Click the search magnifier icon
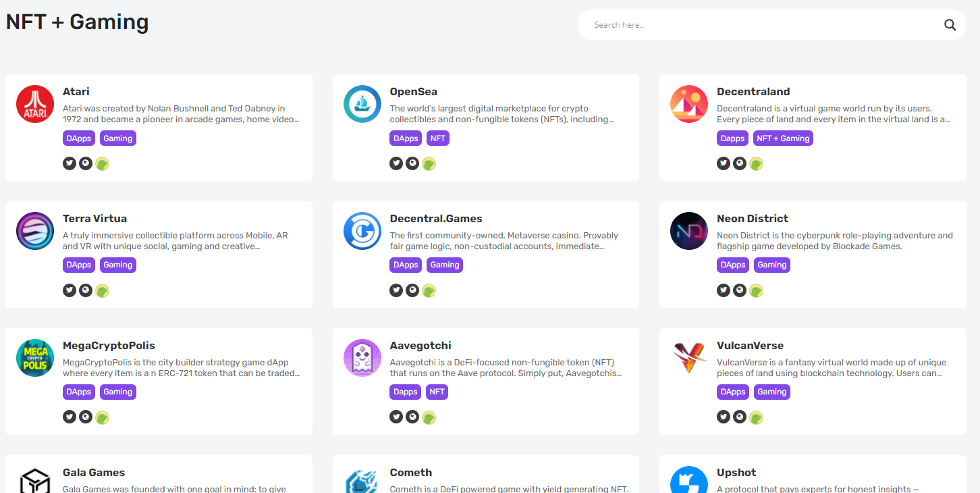 [x=950, y=25]
